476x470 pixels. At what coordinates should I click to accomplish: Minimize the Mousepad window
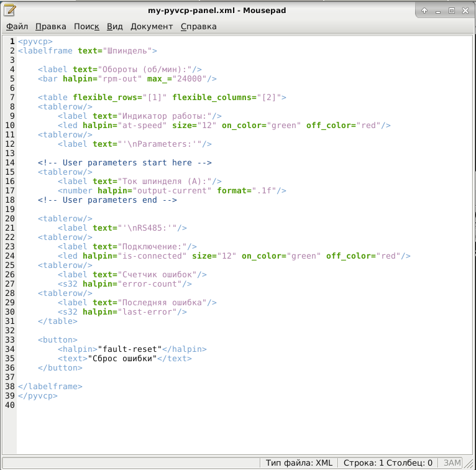coord(437,11)
